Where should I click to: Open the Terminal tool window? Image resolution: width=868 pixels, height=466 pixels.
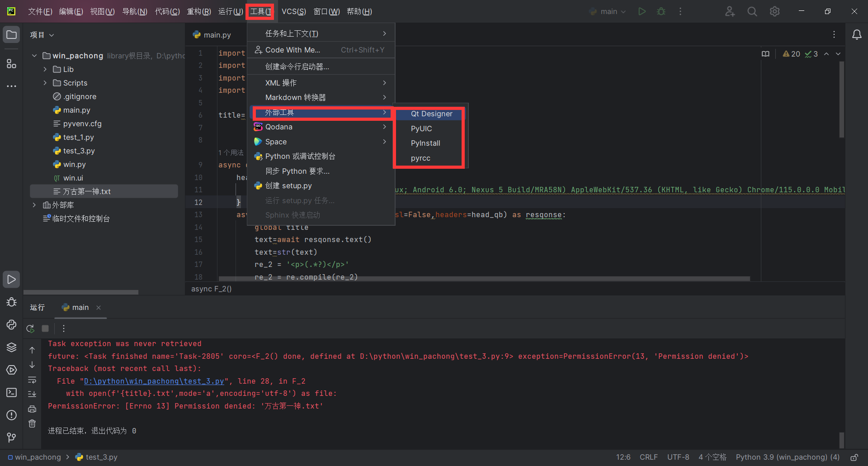(11, 392)
